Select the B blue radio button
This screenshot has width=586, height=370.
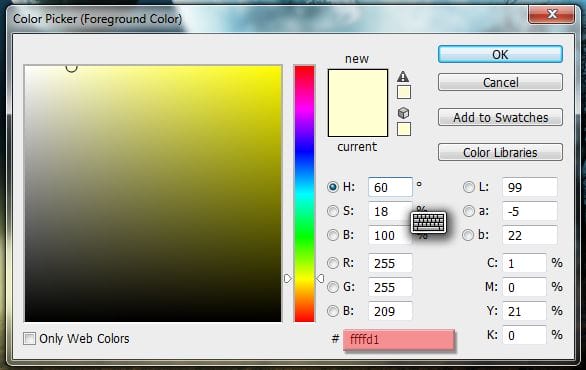333,311
